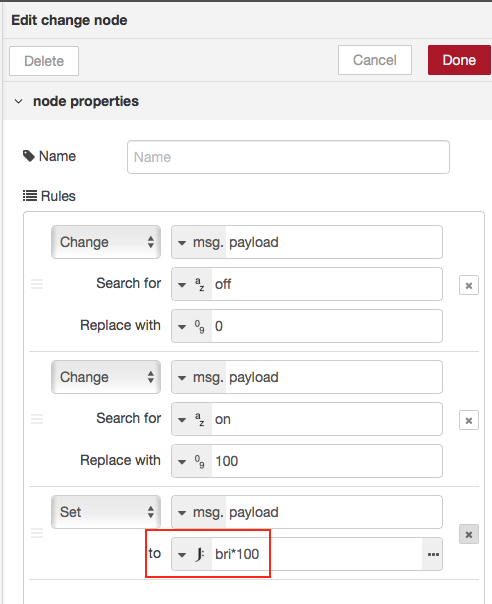492x604 pixels.
Task: Grab the drag handle of Set rule
Action: pyautogui.click(x=37, y=533)
